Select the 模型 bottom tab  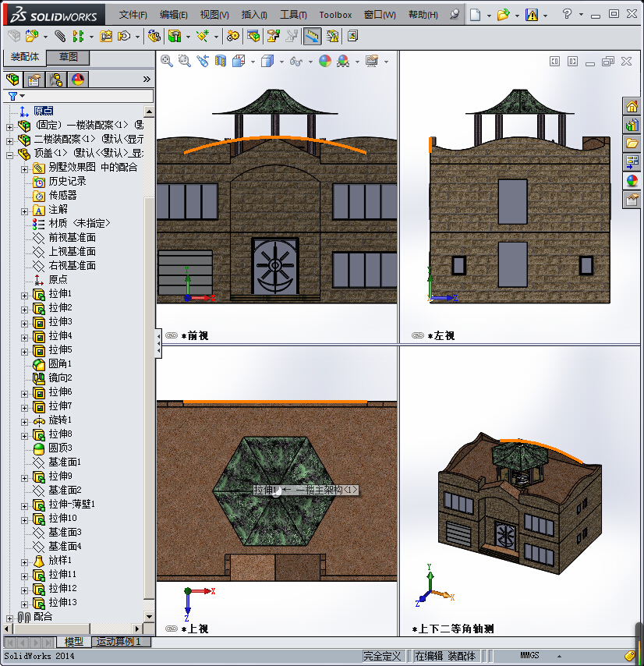click(x=73, y=641)
